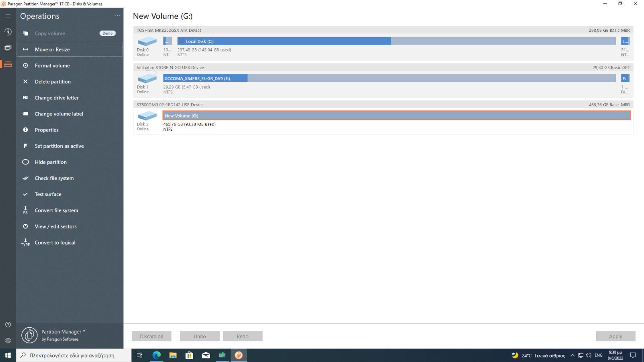Image resolution: width=644 pixels, height=362 pixels.
Task: Select the Local Disk (C:) partition bar
Action: pos(396,41)
